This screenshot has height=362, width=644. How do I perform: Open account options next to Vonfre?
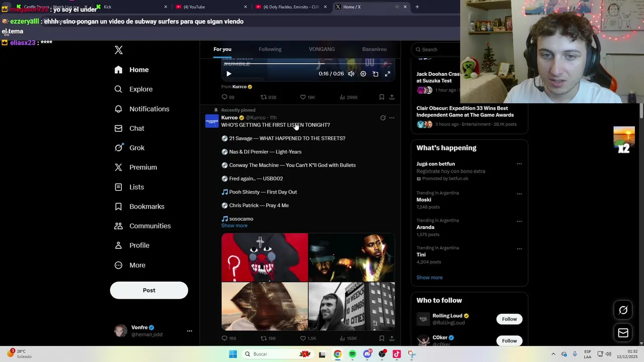(190, 331)
